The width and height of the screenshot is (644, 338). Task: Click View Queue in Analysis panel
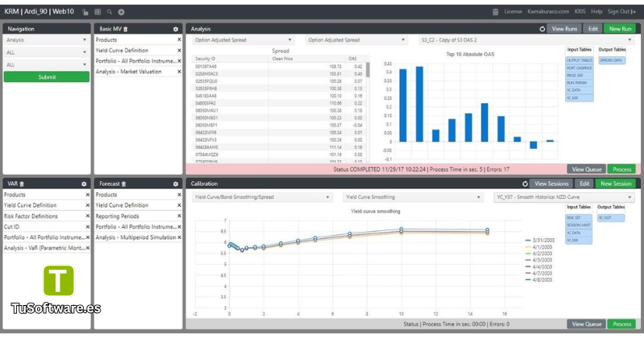point(587,169)
